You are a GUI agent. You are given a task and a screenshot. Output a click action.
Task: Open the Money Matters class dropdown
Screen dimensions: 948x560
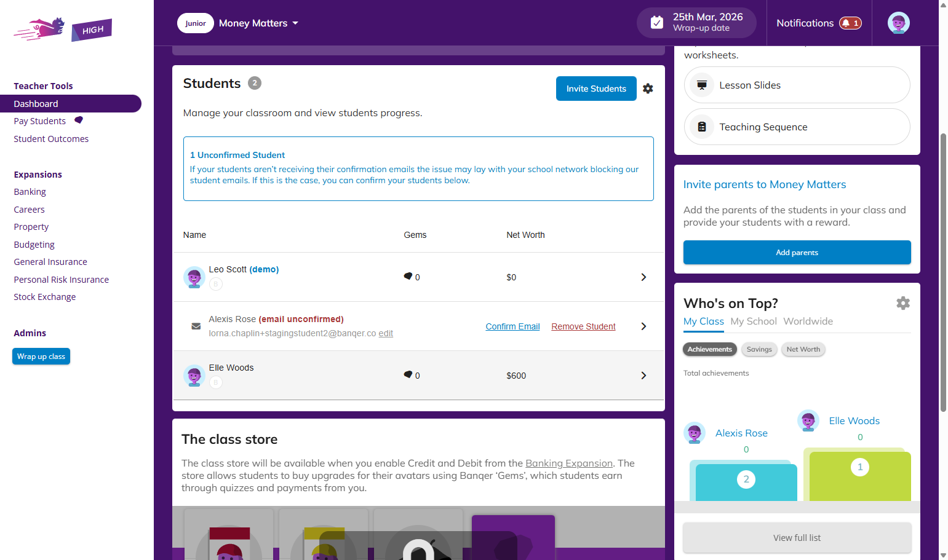[x=259, y=23]
